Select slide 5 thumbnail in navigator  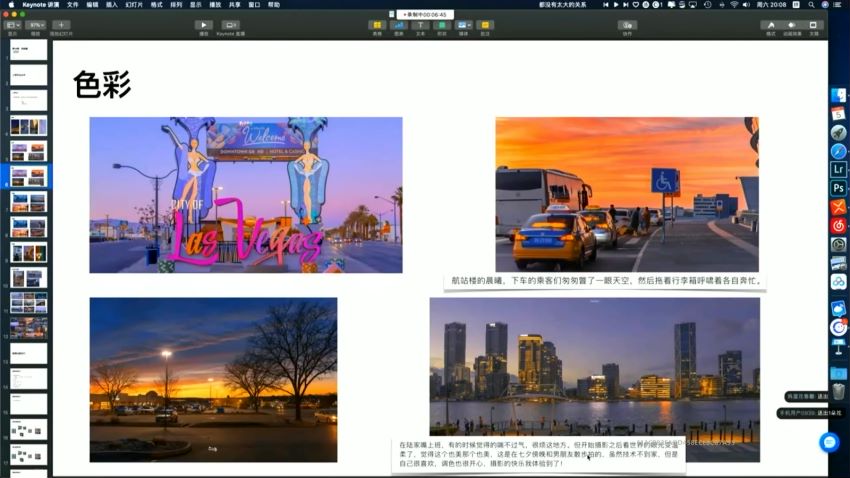click(29, 151)
